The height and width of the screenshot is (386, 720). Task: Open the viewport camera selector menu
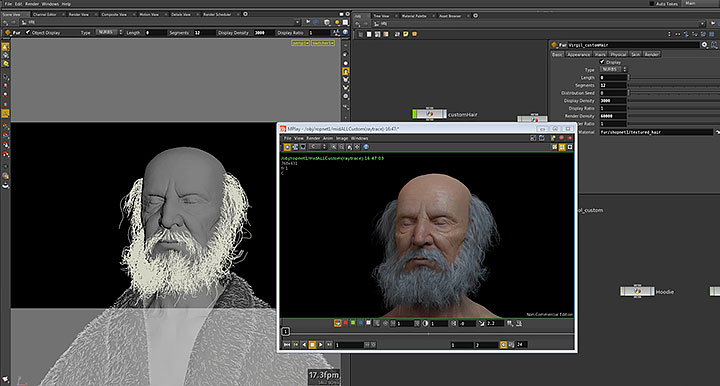[x=323, y=43]
